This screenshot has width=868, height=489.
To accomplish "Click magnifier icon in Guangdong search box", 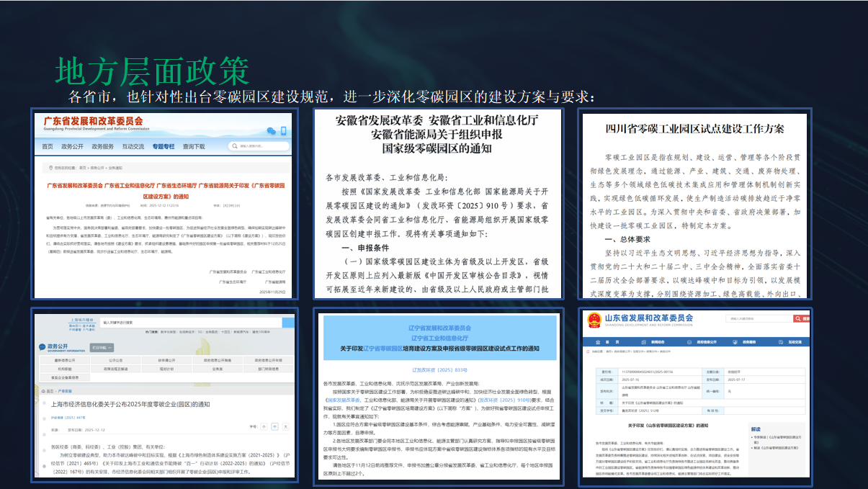I will tap(235, 146).
